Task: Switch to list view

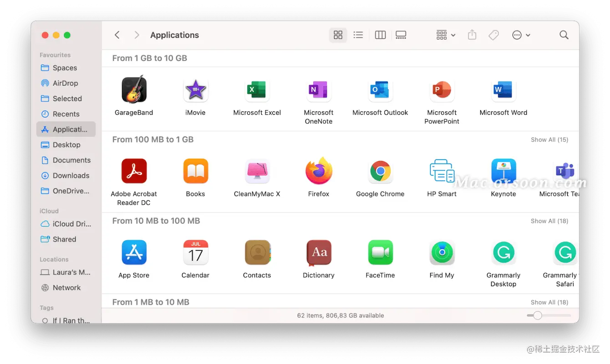Action: (x=358, y=35)
